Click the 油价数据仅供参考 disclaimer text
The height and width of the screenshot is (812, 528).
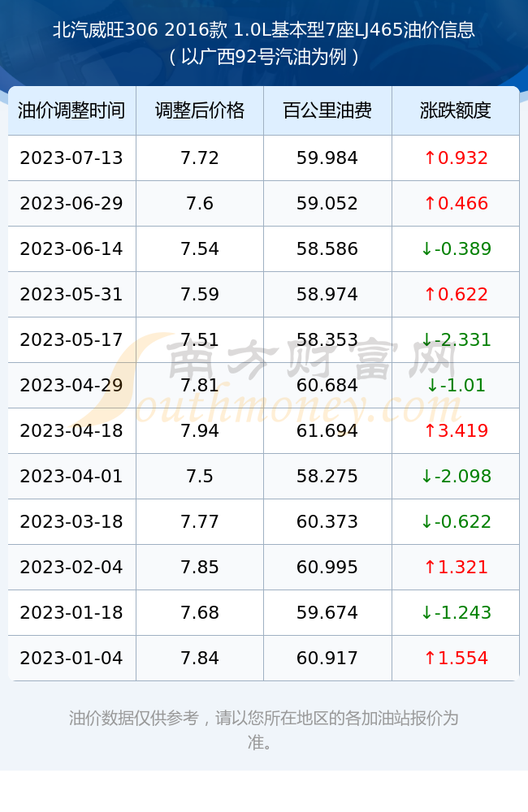pyautogui.click(x=264, y=730)
